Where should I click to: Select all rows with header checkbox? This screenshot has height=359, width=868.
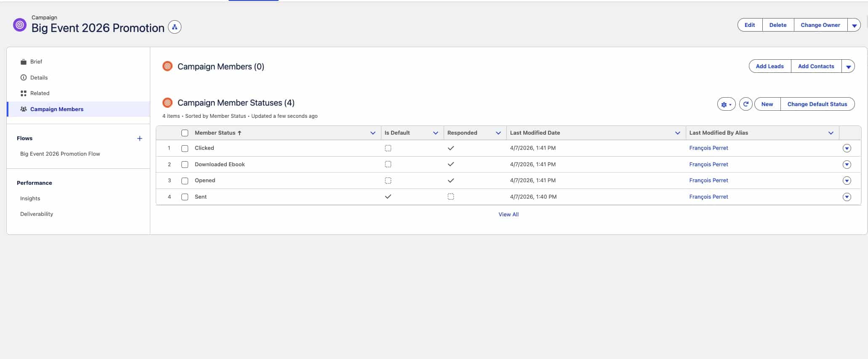(x=185, y=133)
